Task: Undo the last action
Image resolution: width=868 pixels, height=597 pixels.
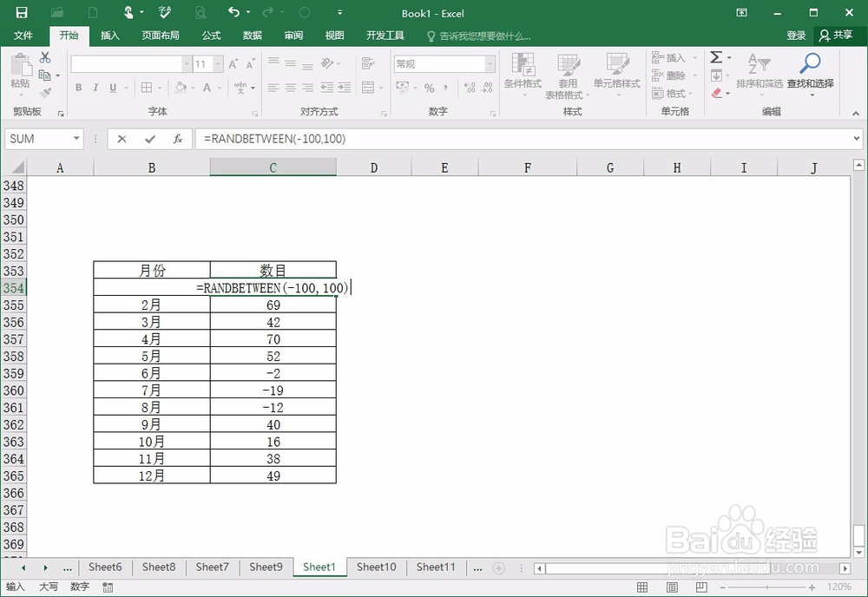Action: click(234, 12)
